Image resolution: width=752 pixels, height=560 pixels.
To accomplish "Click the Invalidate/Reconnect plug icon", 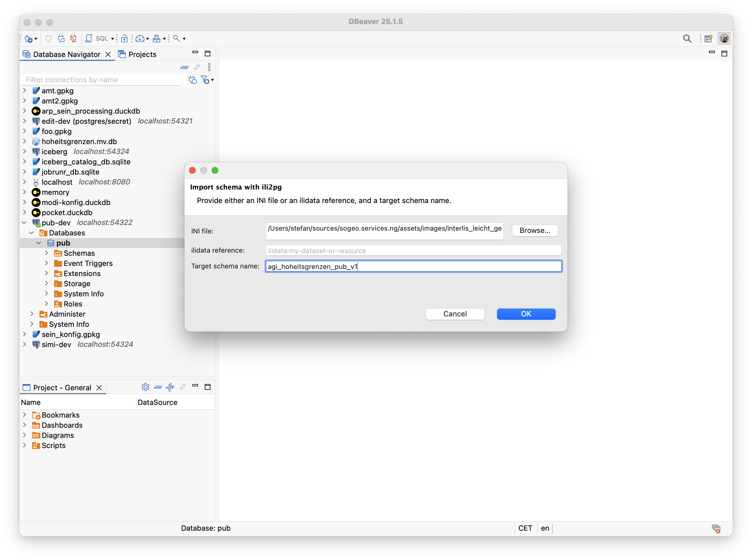I will point(61,39).
